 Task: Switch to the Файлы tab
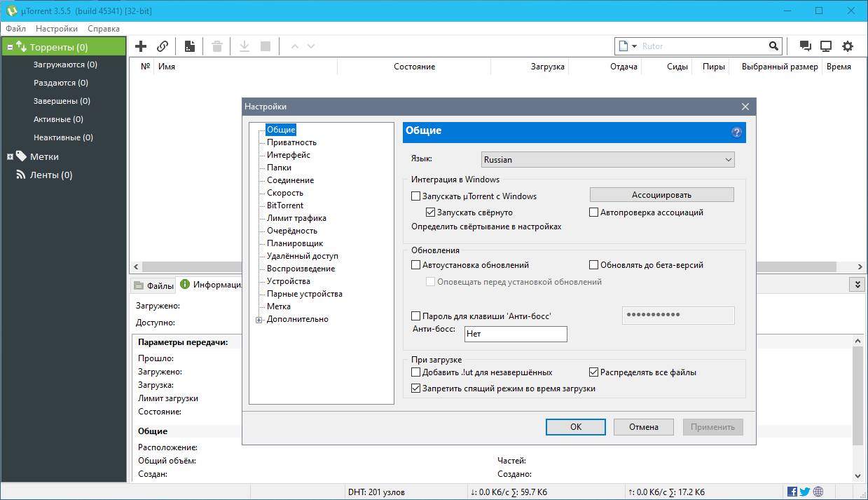click(153, 285)
